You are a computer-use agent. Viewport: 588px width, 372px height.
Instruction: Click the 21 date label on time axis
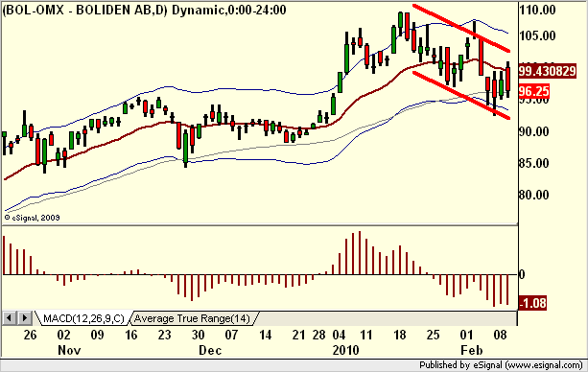pyautogui.click(x=298, y=335)
